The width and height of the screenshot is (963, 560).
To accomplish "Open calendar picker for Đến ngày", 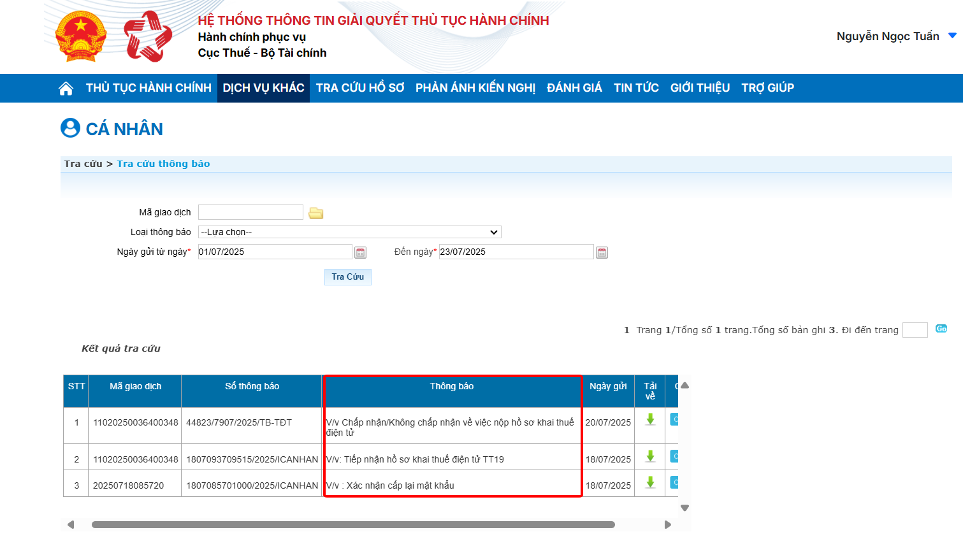I will (602, 253).
